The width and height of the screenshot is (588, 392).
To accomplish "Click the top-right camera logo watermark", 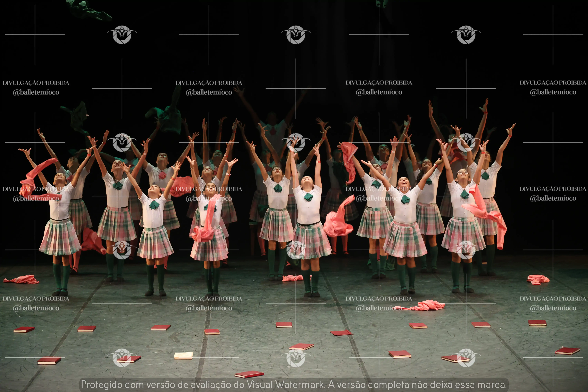I will point(466,35).
